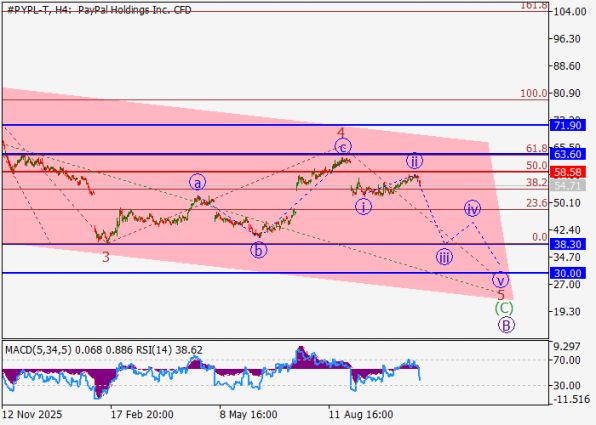Select the 38.2 Fibonacci level label
596x425 pixels.
point(537,183)
